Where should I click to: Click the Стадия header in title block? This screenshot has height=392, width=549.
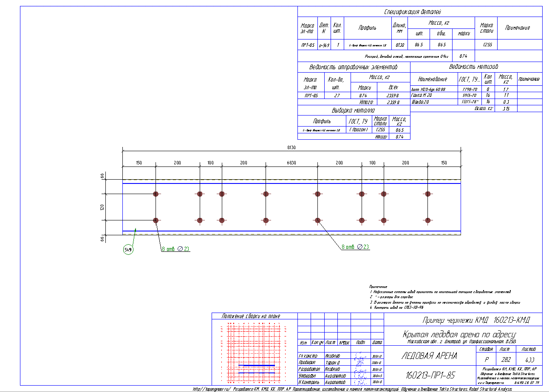click(x=486, y=349)
